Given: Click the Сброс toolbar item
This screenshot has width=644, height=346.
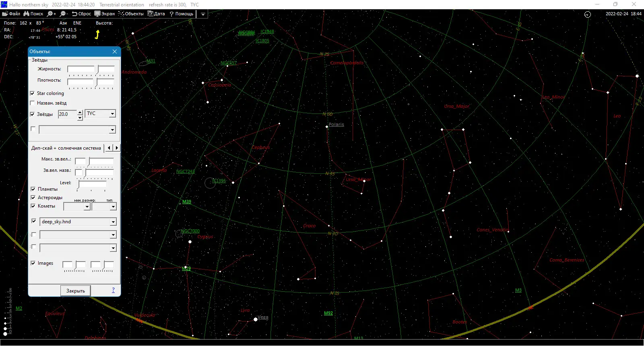Looking at the screenshot, I should click(x=82, y=14).
